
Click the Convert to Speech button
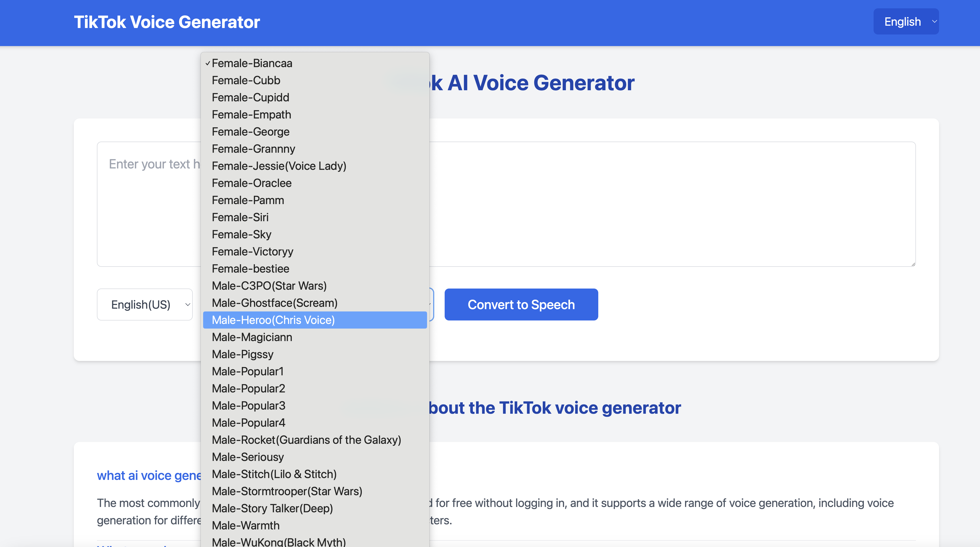tap(521, 304)
